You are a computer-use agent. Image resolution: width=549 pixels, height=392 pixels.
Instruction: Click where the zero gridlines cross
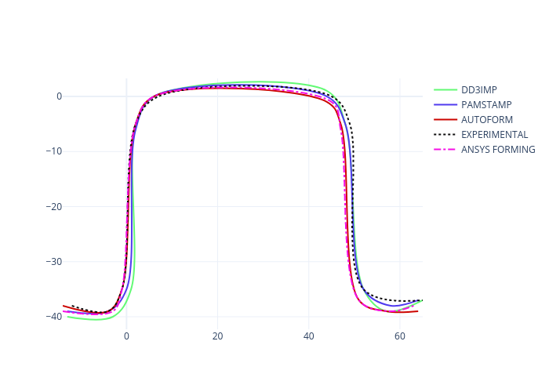[x=126, y=96]
